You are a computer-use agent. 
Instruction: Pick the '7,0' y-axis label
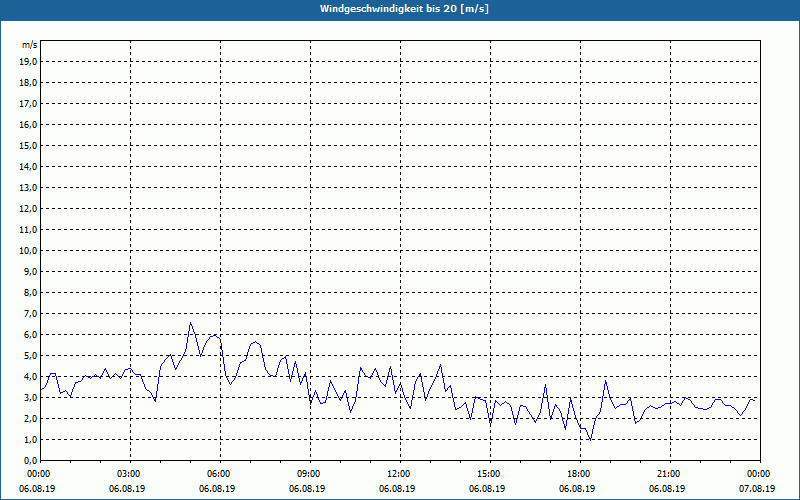click(x=31, y=313)
